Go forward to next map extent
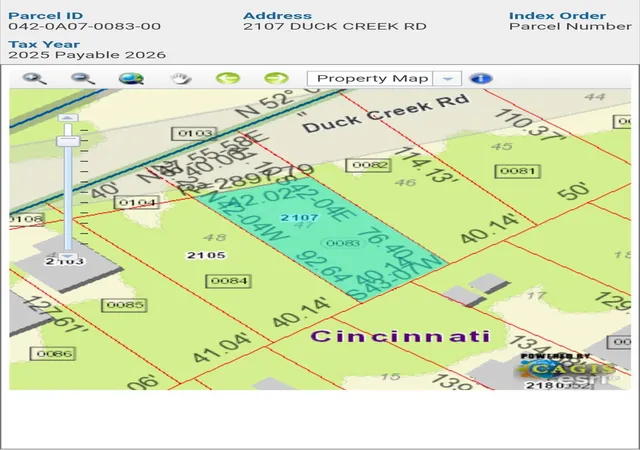 [x=276, y=78]
